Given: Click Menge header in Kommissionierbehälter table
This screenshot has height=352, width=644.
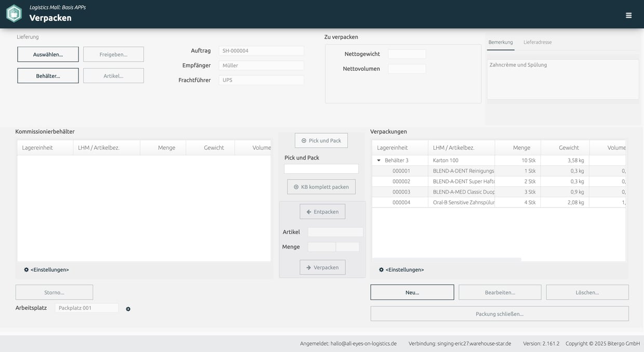Looking at the screenshot, I should click(x=163, y=148).
